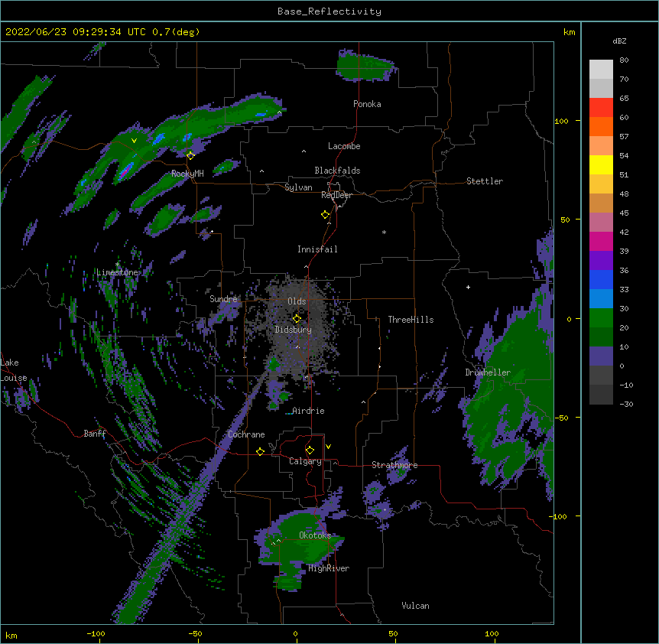Click the km unit label at bottom left
This screenshot has width=659, height=644.
click(11, 636)
